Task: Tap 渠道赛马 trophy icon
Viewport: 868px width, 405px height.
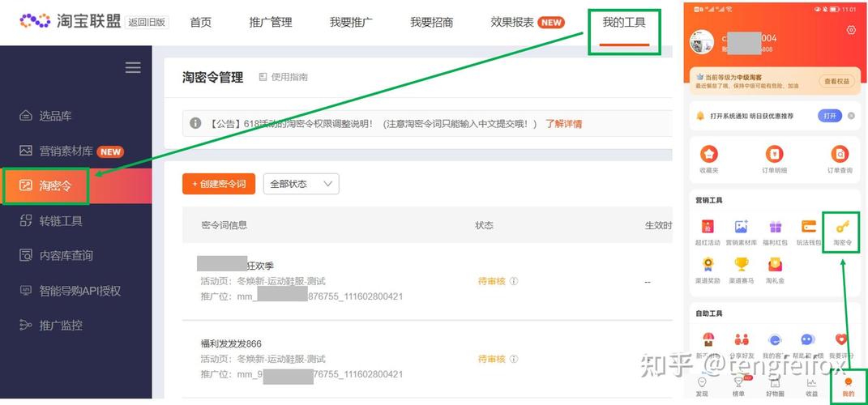Action: [x=742, y=265]
